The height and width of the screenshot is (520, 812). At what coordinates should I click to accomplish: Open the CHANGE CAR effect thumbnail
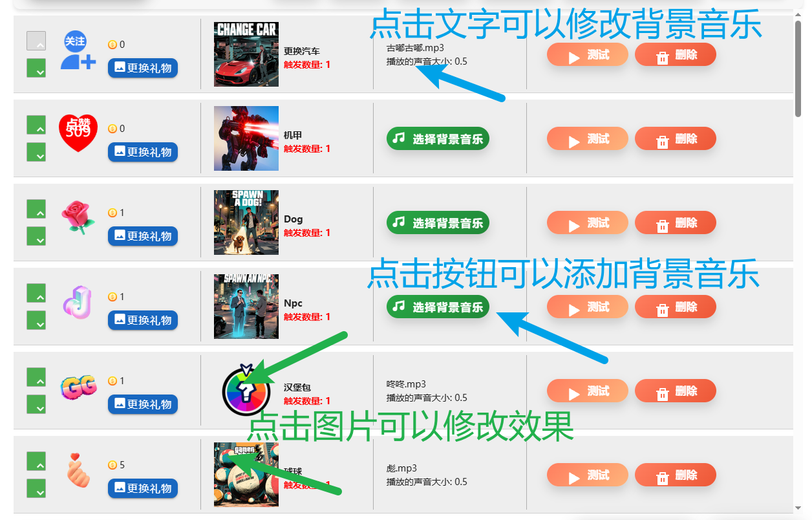(246, 54)
